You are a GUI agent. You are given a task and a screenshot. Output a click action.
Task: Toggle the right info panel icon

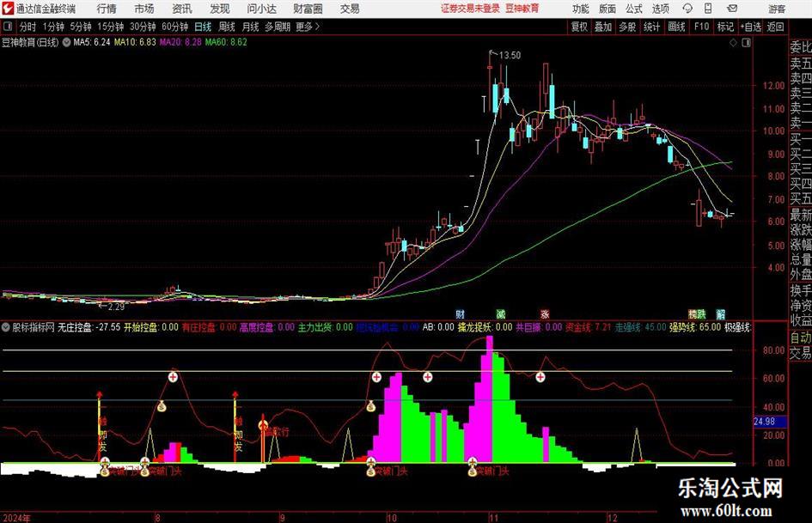point(746,43)
